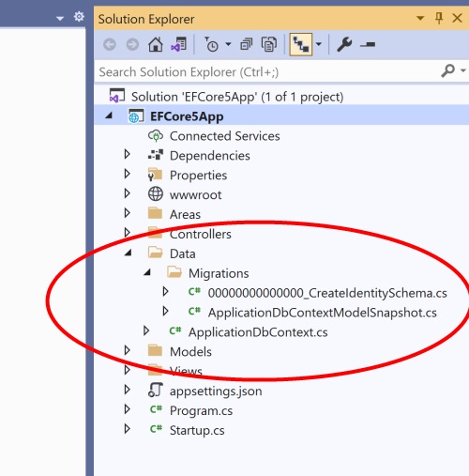Click the gear icon in left panel

[x=79, y=16]
